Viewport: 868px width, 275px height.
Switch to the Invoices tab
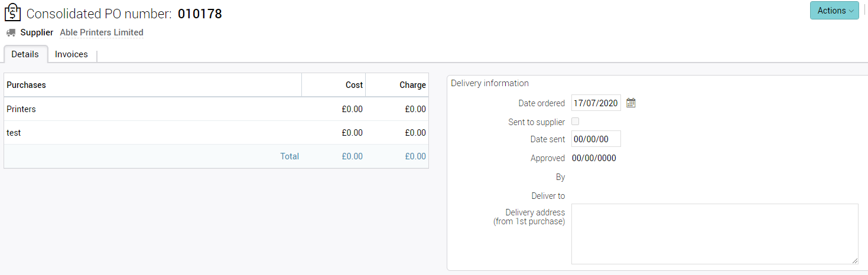pos(71,54)
